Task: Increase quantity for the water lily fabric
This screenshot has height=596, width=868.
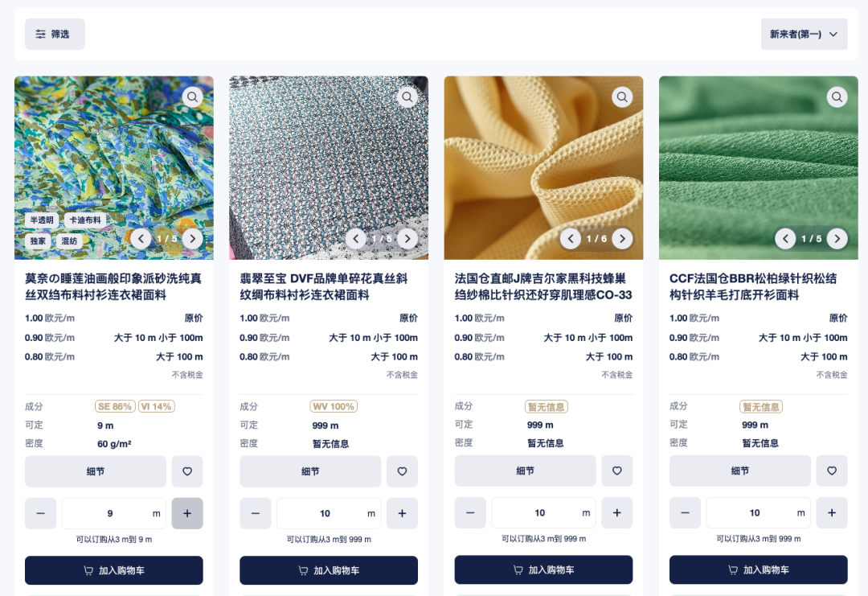Action: pos(187,513)
